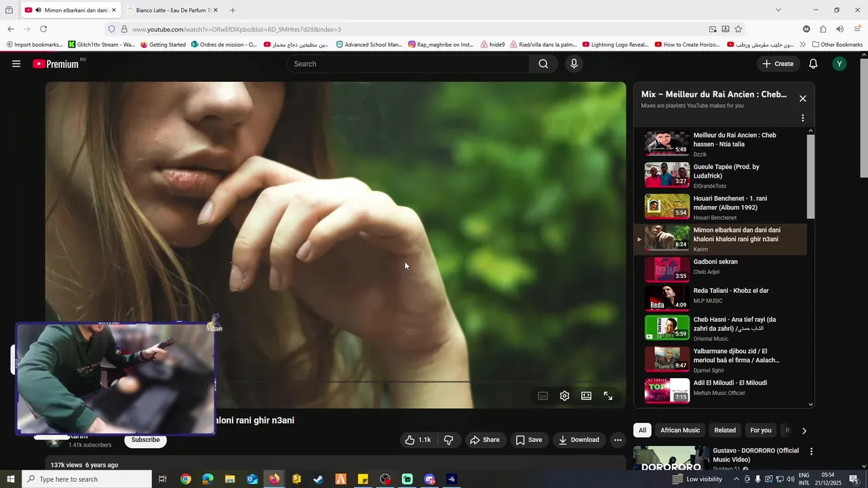
Task: Share the current video
Action: [485, 440]
